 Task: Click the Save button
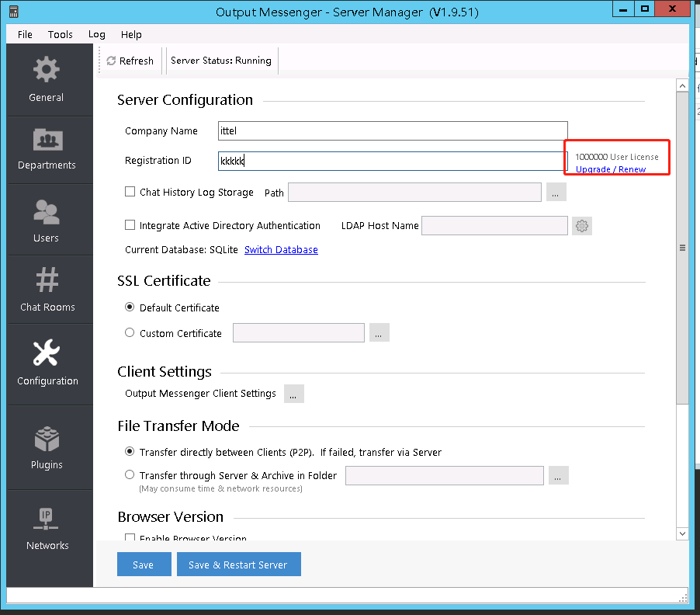coord(144,564)
